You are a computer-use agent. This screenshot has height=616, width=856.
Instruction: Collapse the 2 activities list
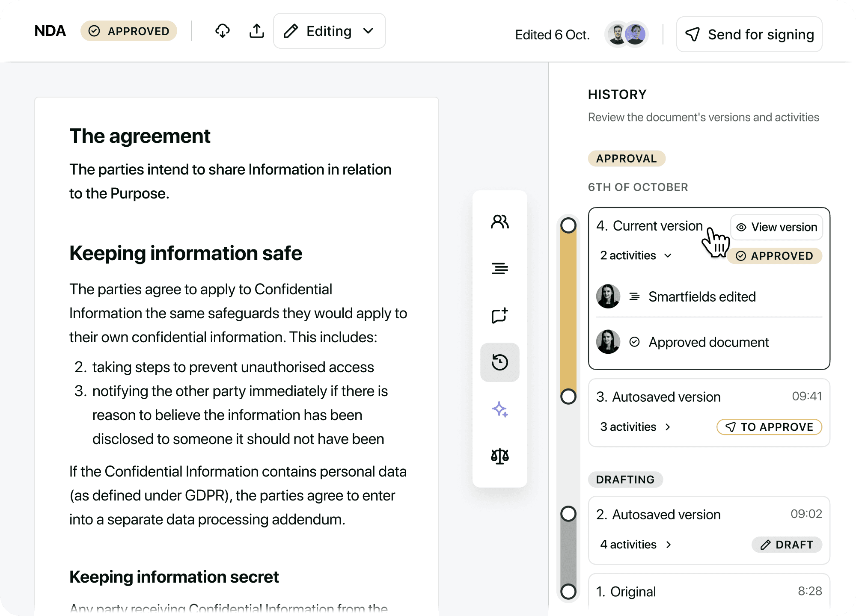(636, 256)
